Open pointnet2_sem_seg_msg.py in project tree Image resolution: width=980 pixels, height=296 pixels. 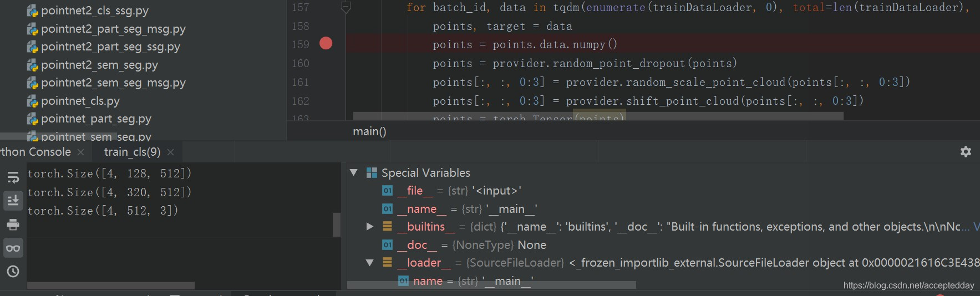[113, 83]
